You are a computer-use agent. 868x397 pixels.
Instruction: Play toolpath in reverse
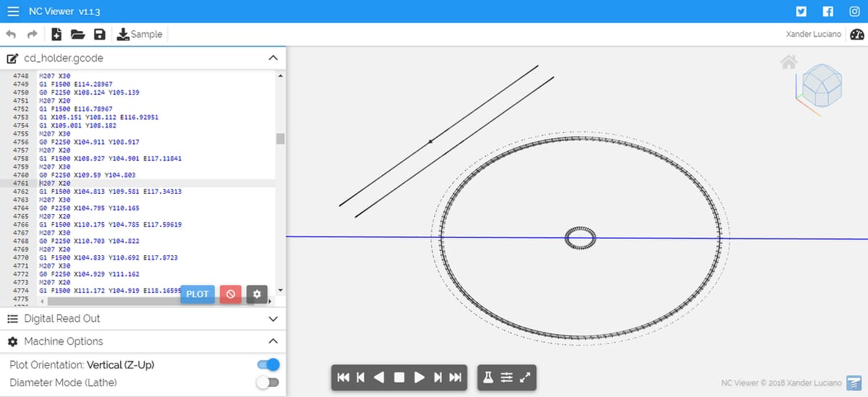[x=379, y=377]
